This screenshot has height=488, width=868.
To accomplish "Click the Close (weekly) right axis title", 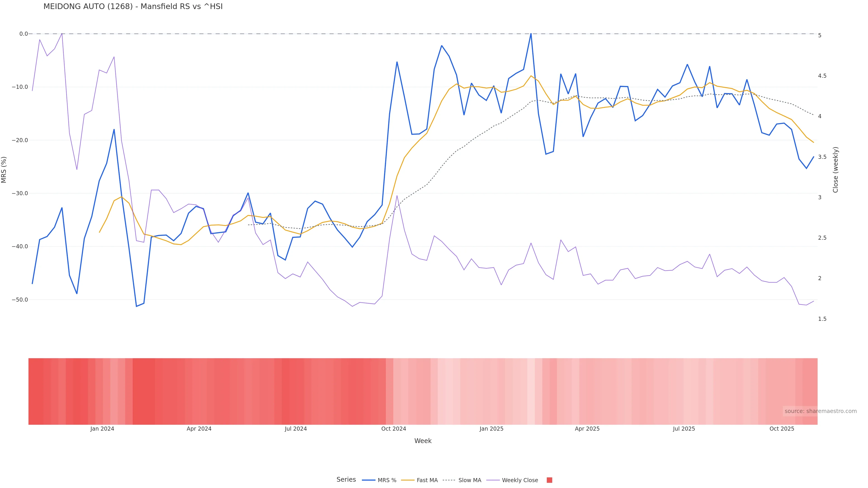I will (x=835, y=170).
